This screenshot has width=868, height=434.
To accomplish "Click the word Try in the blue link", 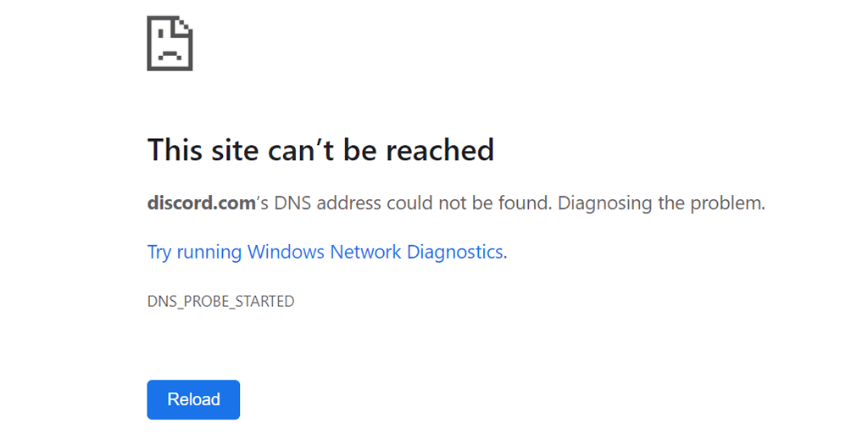I will (x=159, y=252).
